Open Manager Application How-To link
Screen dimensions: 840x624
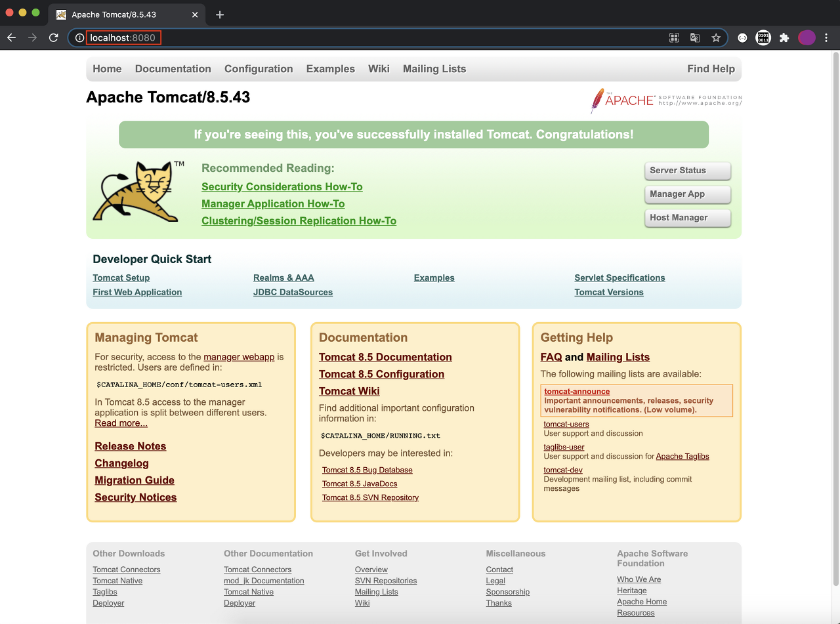click(273, 204)
